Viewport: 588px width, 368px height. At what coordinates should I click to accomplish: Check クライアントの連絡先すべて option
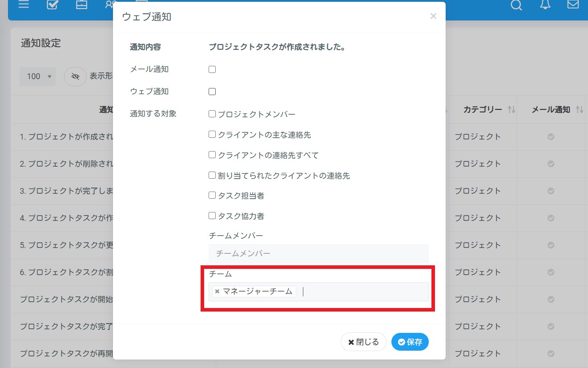(x=212, y=155)
